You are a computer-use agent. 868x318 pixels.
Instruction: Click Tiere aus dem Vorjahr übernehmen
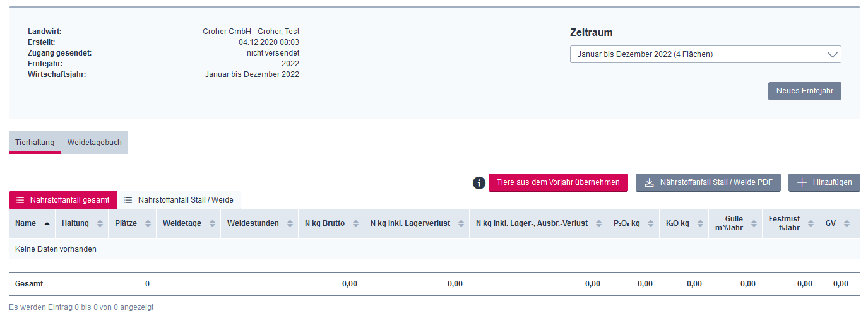(x=558, y=182)
